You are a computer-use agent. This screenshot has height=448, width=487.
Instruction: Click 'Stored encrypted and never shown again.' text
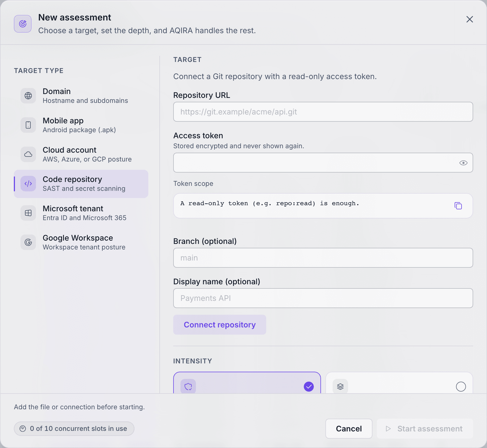click(239, 146)
